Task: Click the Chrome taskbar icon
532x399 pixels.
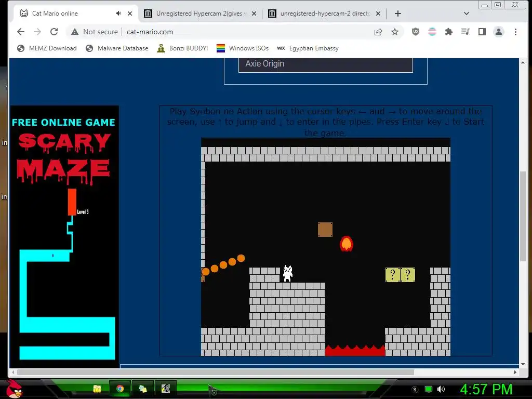Action: click(x=119, y=389)
